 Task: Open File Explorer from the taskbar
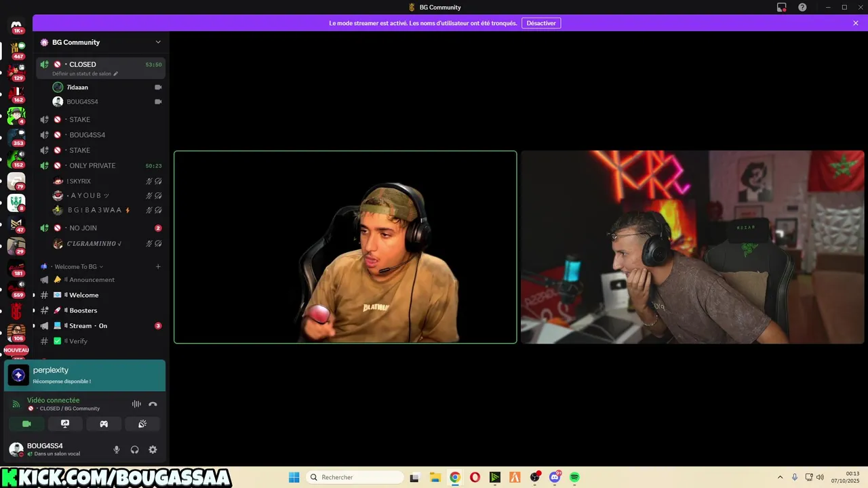(x=435, y=477)
